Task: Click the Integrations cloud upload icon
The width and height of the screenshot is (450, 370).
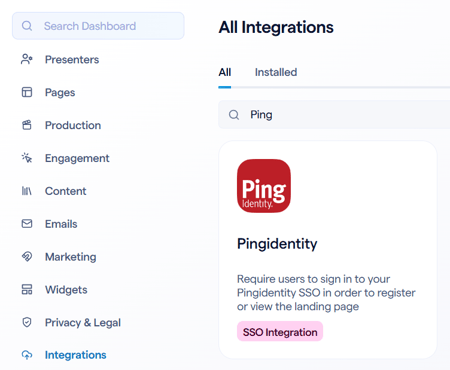Action: click(27, 355)
